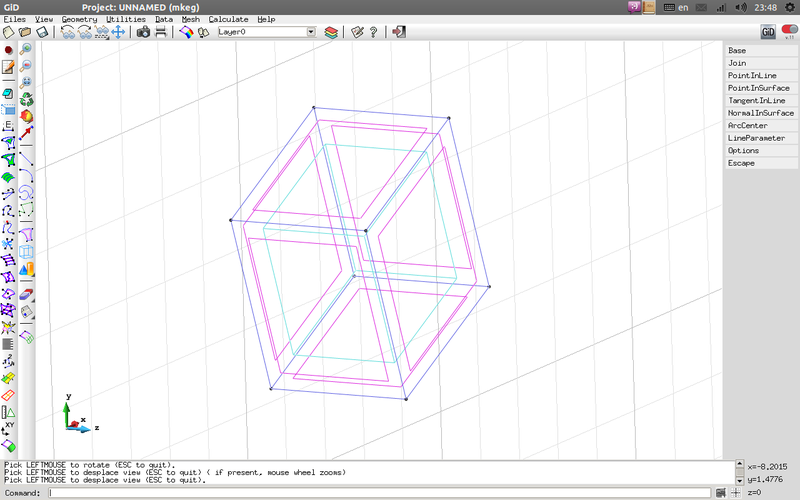
Task: Select the NURBS curve tool icon
Action: pos(26,193)
